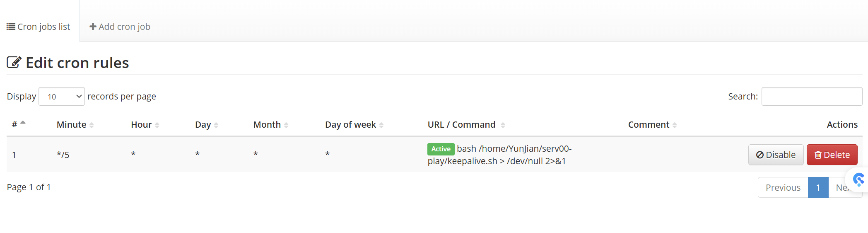This screenshot has width=868, height=233.
Task: Sort the table by Day of week
Action: point(354,124)
